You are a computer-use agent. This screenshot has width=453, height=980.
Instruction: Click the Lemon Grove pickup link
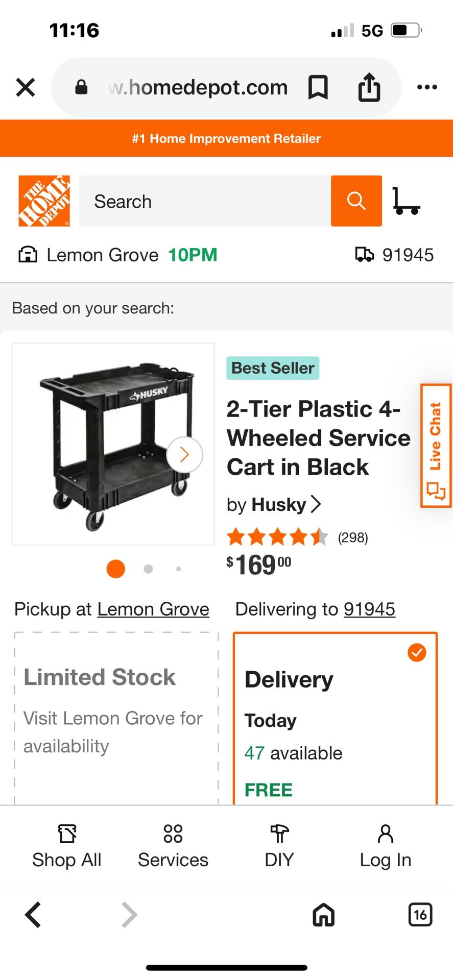click(x=153, y=609)
